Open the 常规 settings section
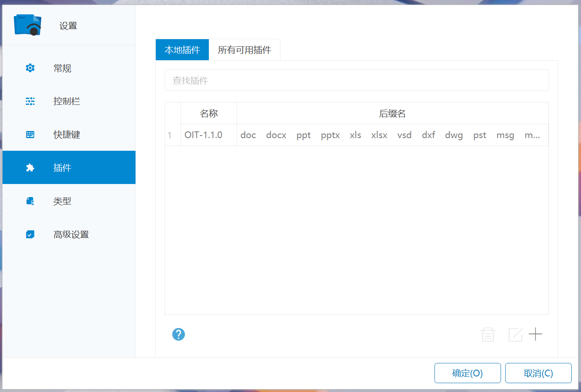 [x=69, y=68]
